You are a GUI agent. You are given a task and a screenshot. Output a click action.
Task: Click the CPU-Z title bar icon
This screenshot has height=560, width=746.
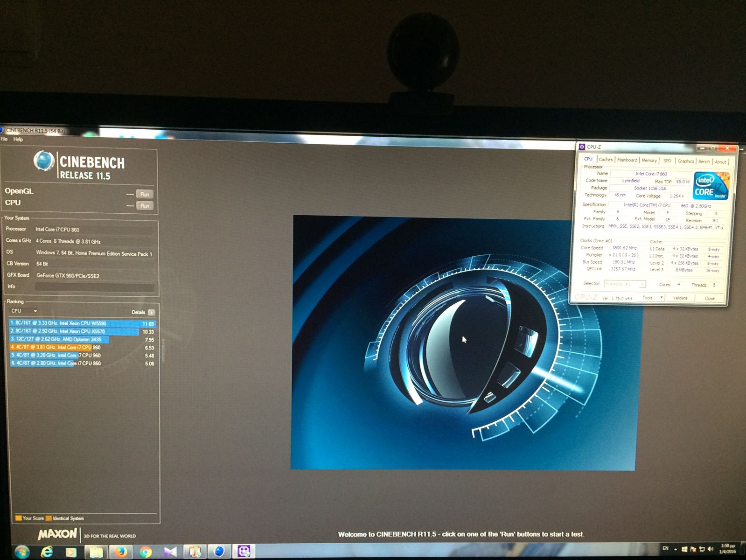pos(582,147)
